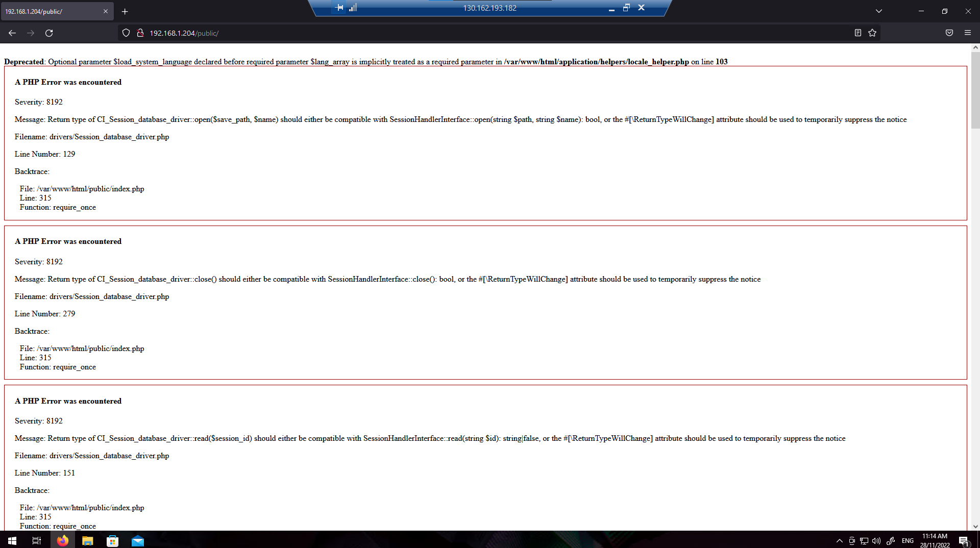The image size is (980, 548).
Task: Open language options via ENG indicator
Action: coord(907,540)
